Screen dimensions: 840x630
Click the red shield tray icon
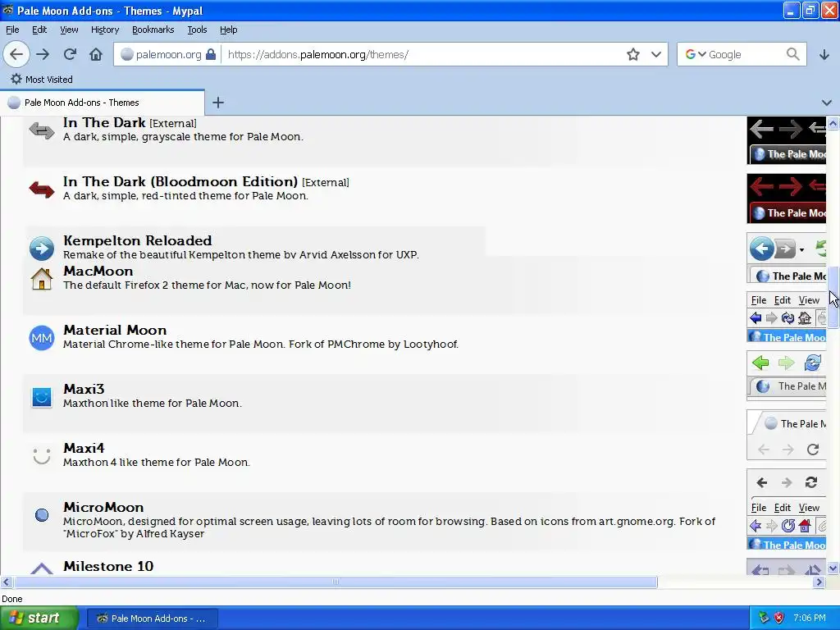coord(779,619)
